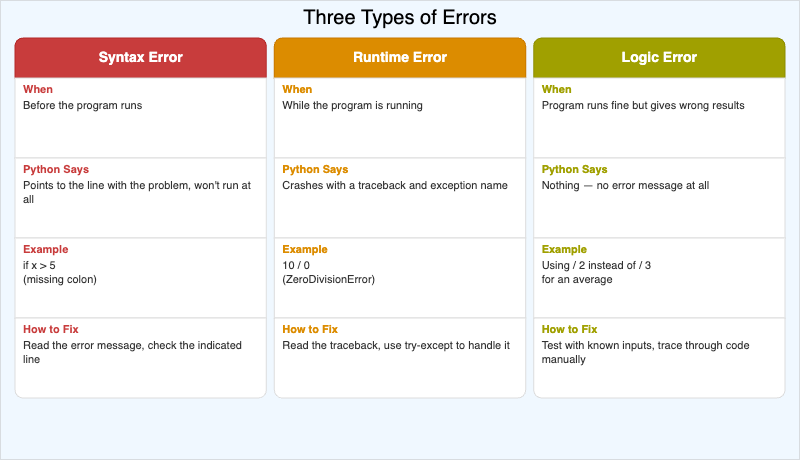Viewport: 800px width, 460px height.
Task: Click 'Test with known inputs' text
Action: 600,345
